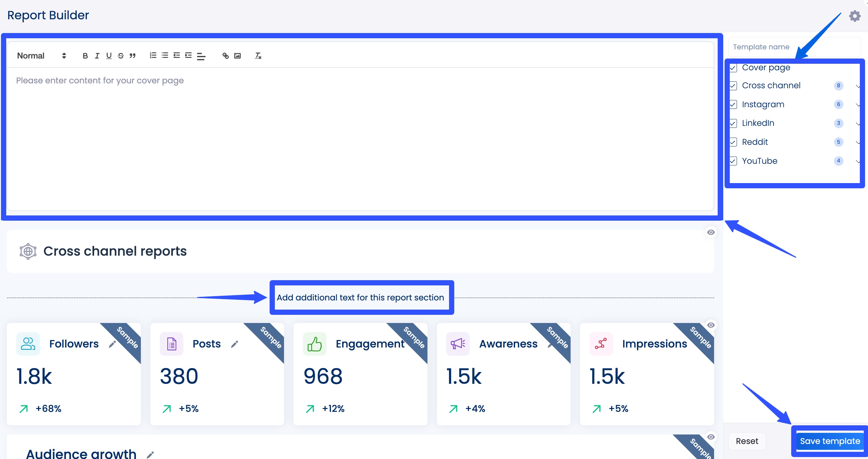The image size is (868, 459).
Task: Clear formatting with the Tx icon
Action: point(258,56)
